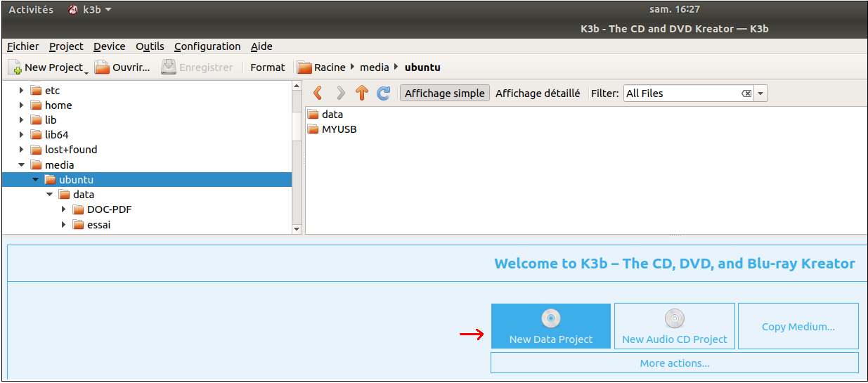Click the New Project toolbar icon
868x383 pixels.
(x=15, y=67)
